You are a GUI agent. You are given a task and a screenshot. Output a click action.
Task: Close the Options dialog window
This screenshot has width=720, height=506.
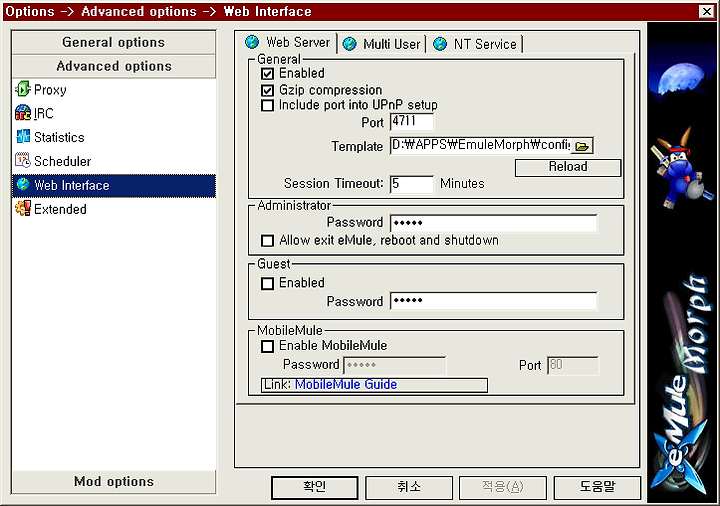click(706, 11)
